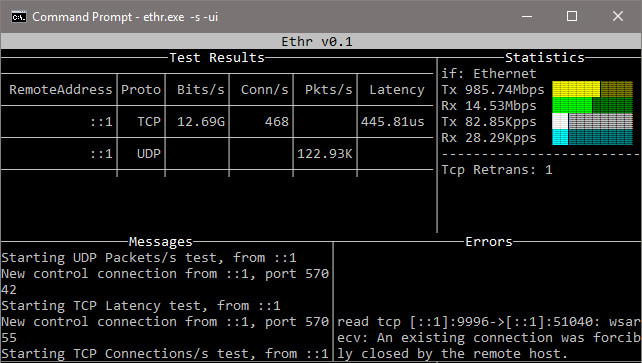Screen dimensions: 642x363
Task: Click the Bits/s column header
Action: pos(201,90)
